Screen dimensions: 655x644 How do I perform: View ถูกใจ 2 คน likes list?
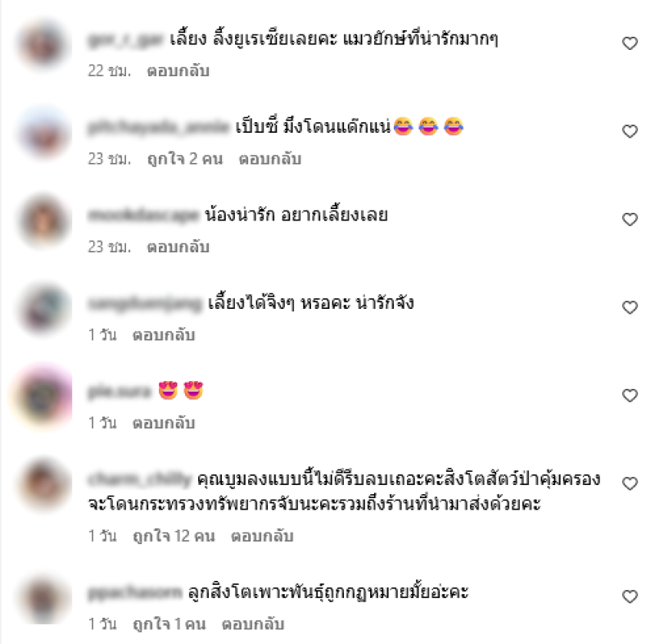tap(185, 159)
